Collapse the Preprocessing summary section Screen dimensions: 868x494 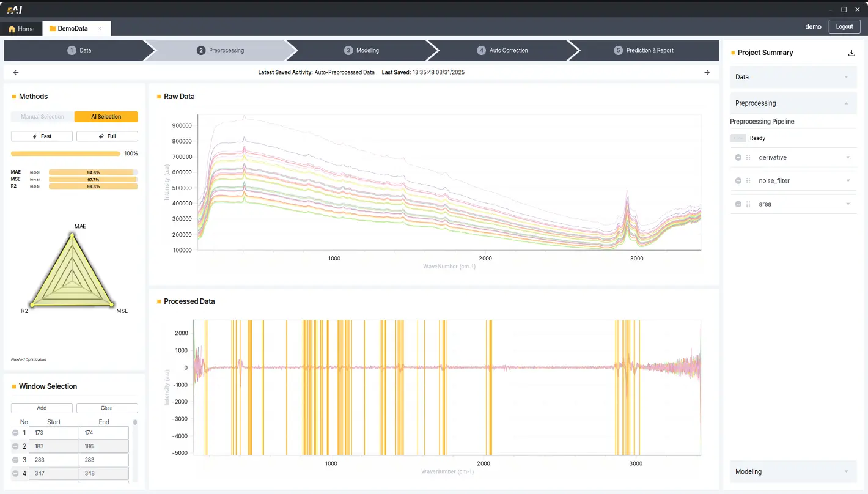pyautogui.click(x=793, y=103)
